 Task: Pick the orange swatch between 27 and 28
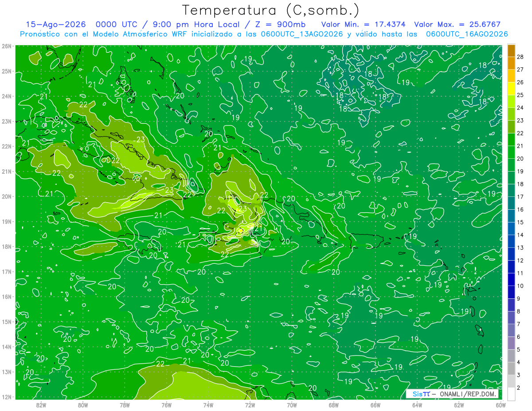coord(511,63)
